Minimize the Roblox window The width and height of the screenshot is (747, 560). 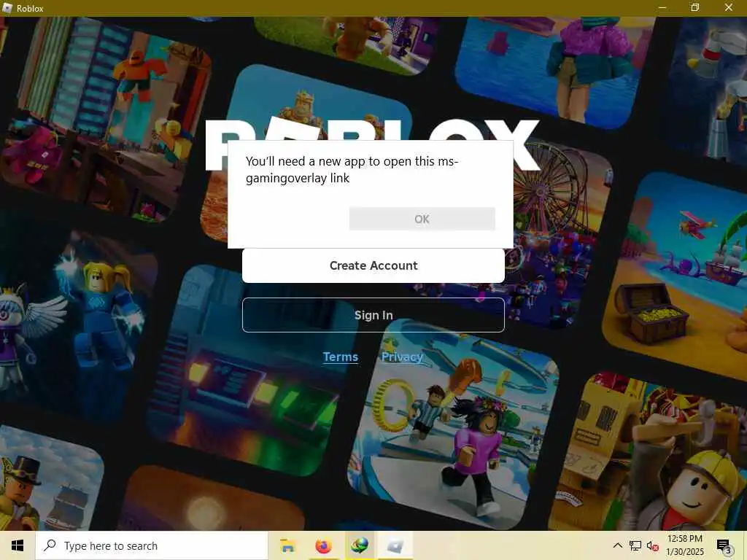(662, 8)
